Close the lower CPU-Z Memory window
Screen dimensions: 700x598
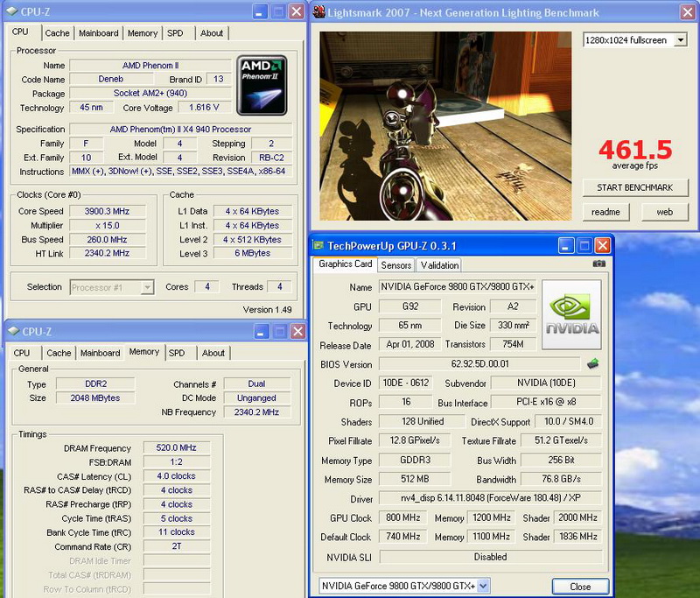(x=297, y=331)
